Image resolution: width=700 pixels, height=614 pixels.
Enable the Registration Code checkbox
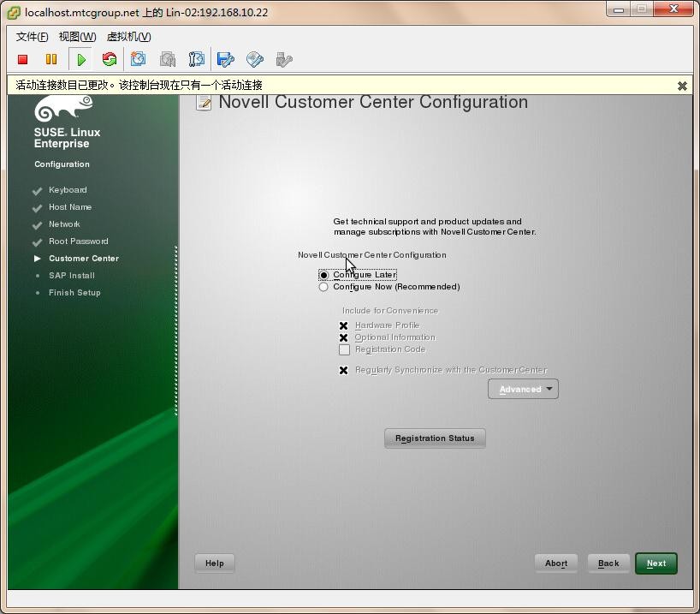(x=344, y=349)
